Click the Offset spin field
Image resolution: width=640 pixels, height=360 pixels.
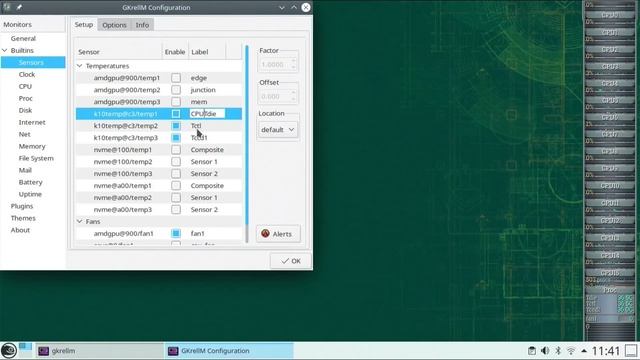pyautogui.click(x=278, y=96)
